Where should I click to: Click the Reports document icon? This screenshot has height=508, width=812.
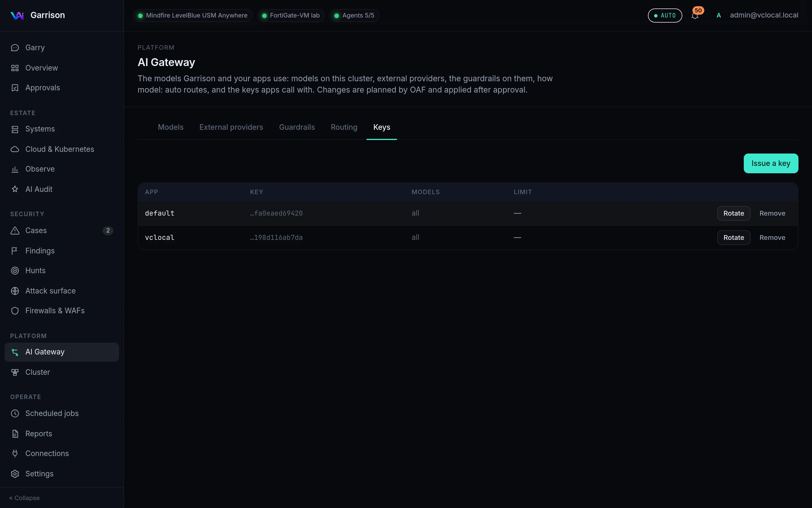(x=15, y=433)
